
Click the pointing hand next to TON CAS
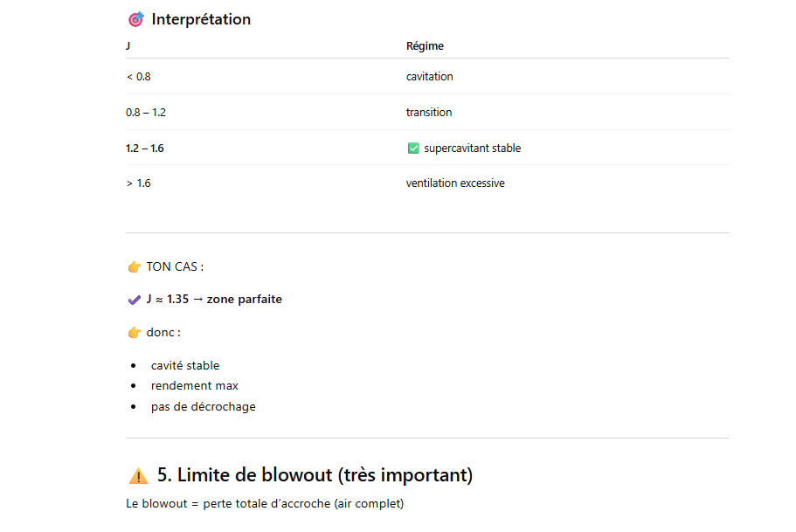click(x=135, y=267)
